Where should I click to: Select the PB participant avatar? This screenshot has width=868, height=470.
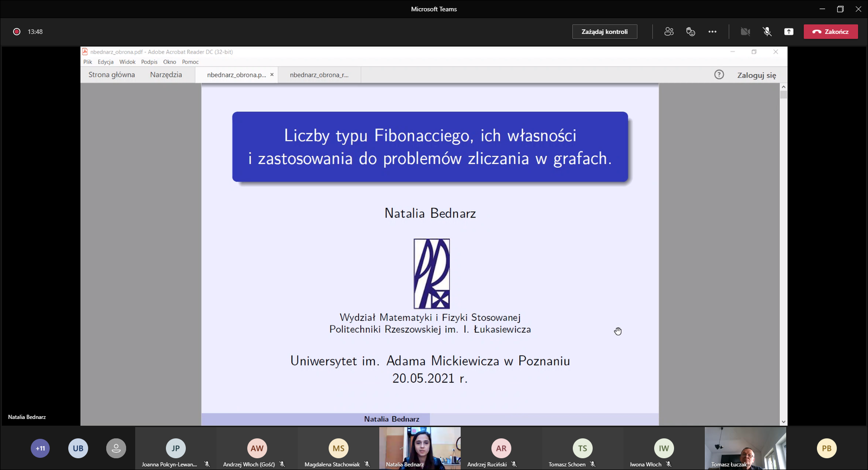826,448
